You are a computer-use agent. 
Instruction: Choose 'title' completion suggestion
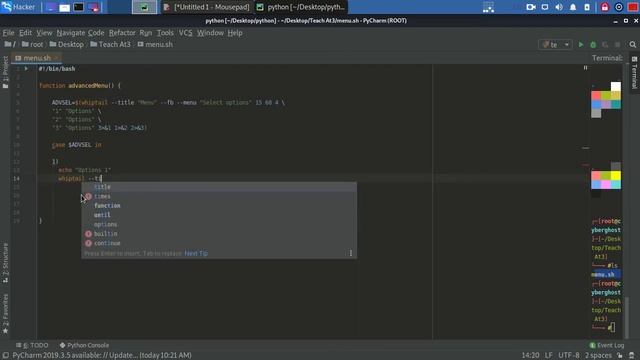(219, 187)
